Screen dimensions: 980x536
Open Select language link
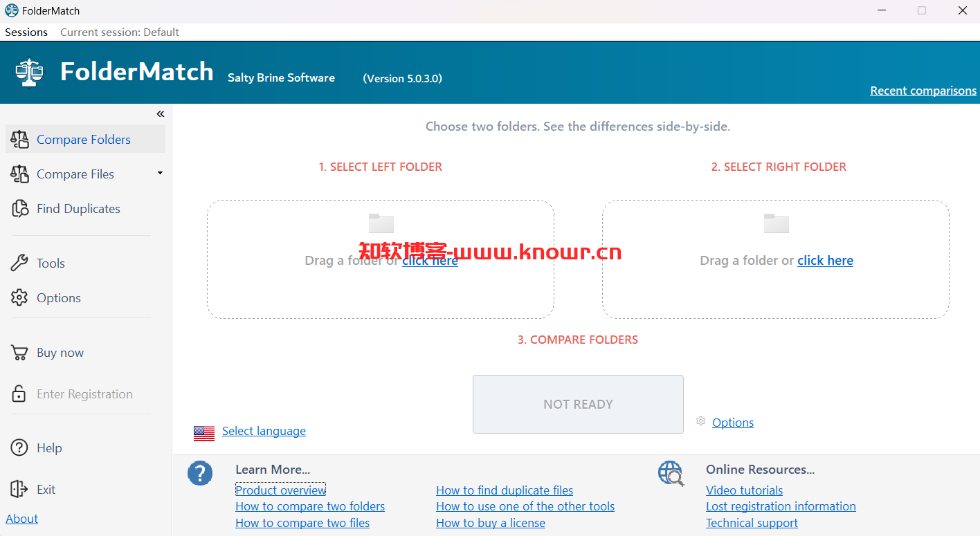pyautogui.click(x=264, y=431)
